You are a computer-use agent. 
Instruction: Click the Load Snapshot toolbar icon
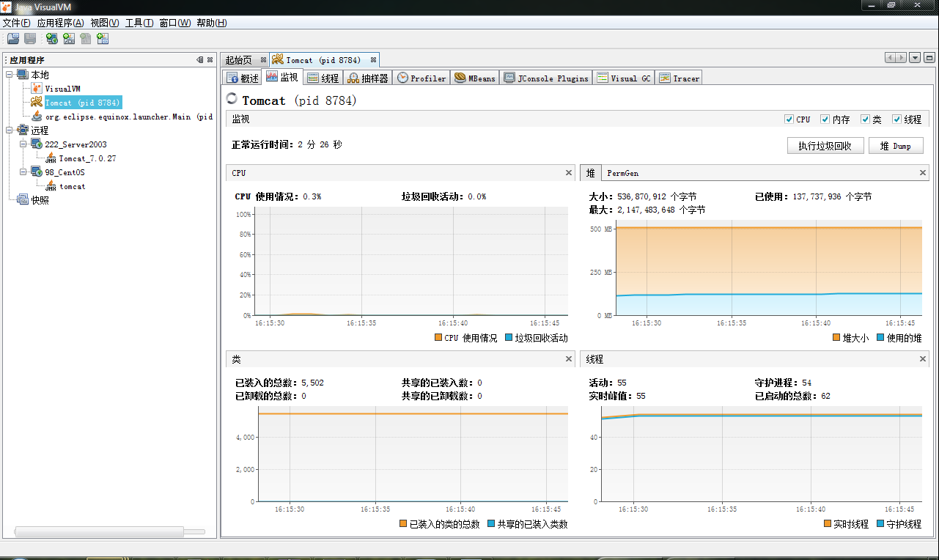[x=12, y=39]
